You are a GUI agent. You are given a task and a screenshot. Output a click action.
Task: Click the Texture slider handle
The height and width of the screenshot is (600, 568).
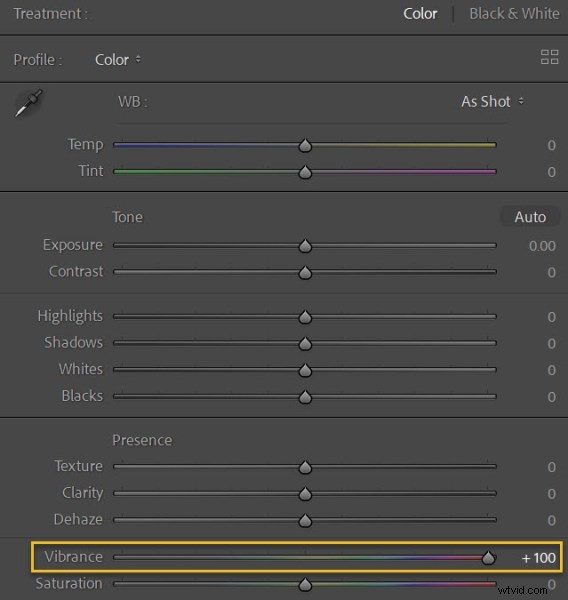305,467
